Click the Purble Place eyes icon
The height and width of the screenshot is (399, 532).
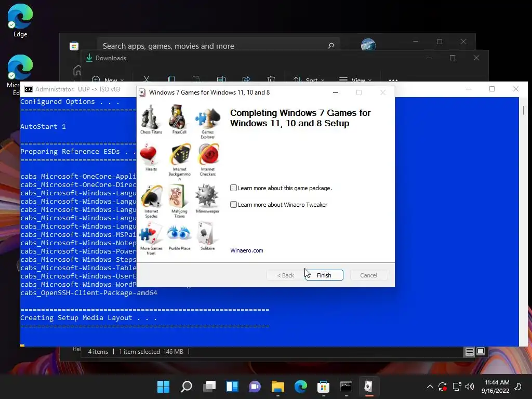click(179, 233)
